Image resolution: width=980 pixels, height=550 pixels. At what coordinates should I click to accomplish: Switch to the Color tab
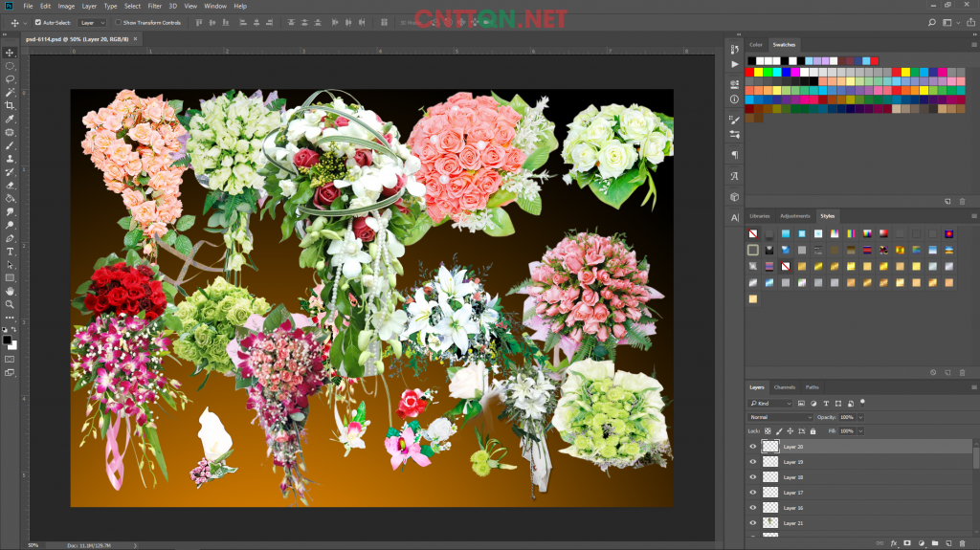click(756, 45)
